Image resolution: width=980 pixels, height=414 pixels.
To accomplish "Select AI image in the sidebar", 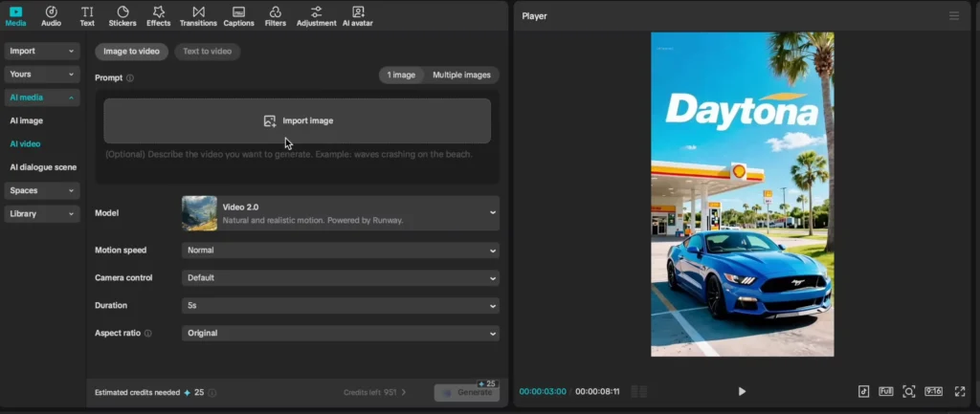I will [26, 120].
